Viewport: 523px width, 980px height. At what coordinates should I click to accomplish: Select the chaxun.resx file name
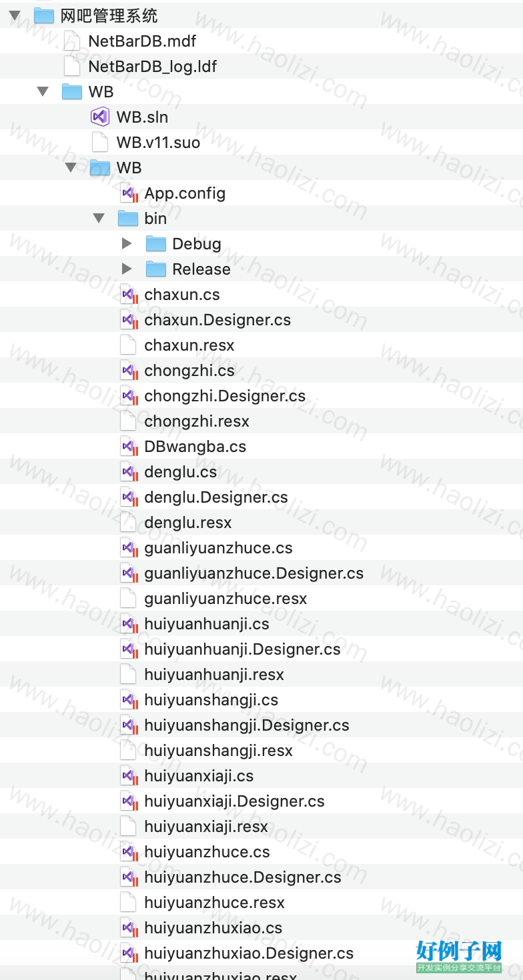click(189, 345)
